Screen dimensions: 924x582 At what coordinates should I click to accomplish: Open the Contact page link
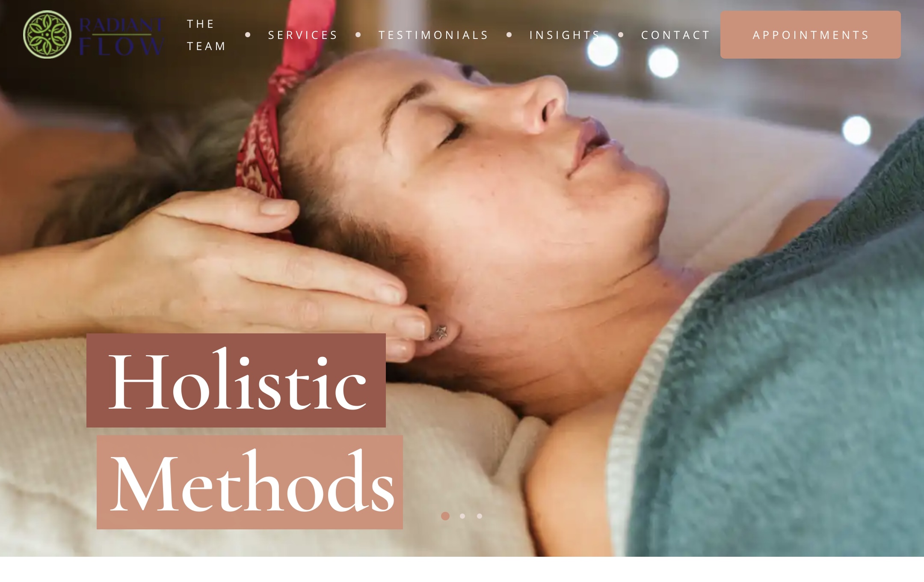(x=675, y=35)
